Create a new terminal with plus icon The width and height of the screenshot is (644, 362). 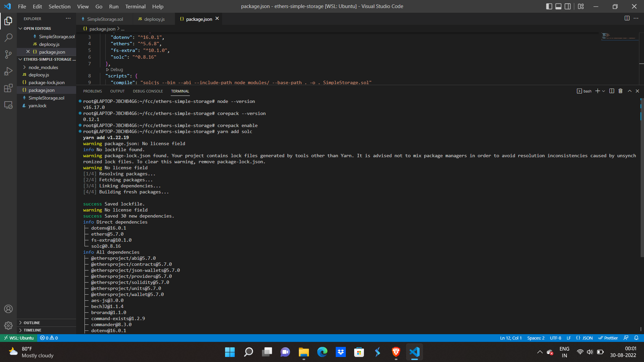(x=597, y=91)
